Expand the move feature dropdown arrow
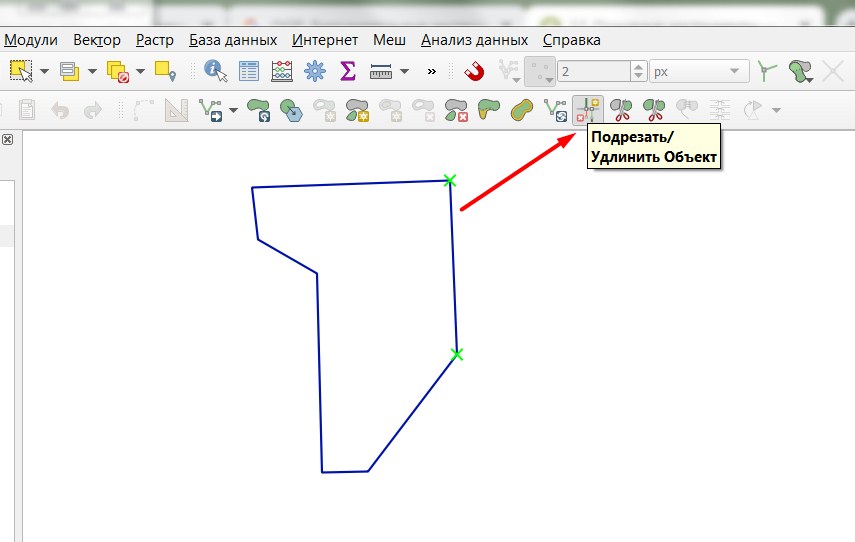This screenshot has height=542, width=855. (x=233, y=111)
